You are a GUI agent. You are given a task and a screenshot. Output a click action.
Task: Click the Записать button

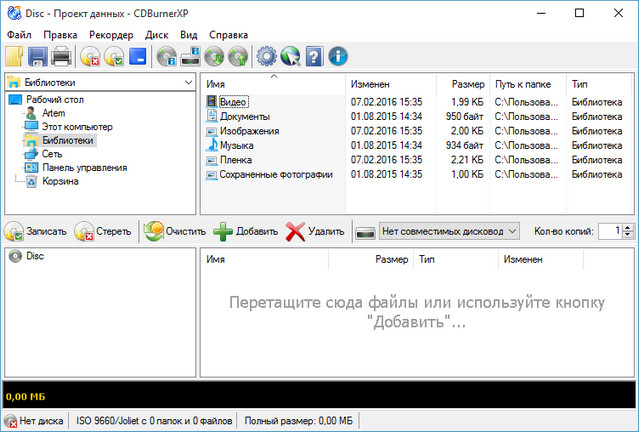click(36, 231)
